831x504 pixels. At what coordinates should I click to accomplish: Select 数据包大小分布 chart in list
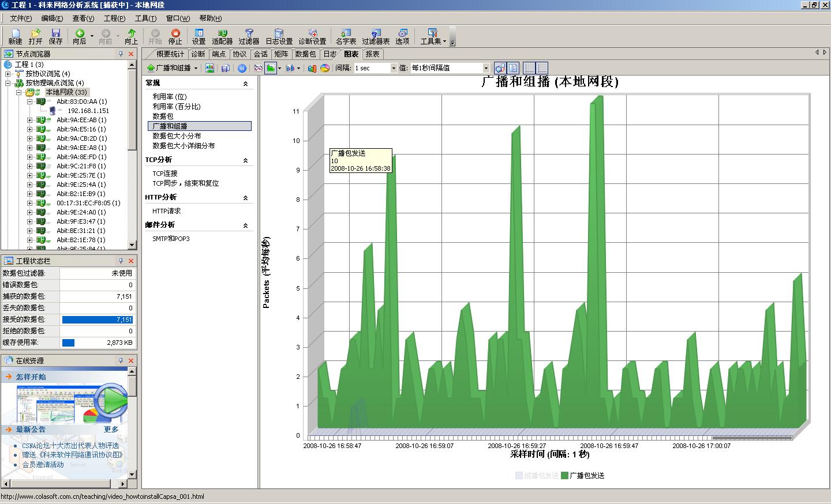[177, 136]
